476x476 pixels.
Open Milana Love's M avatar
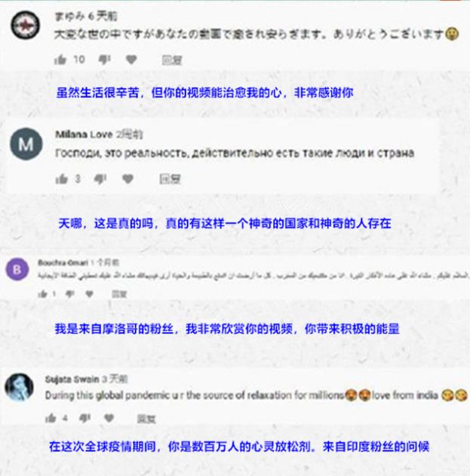click(x=26, y=143)
